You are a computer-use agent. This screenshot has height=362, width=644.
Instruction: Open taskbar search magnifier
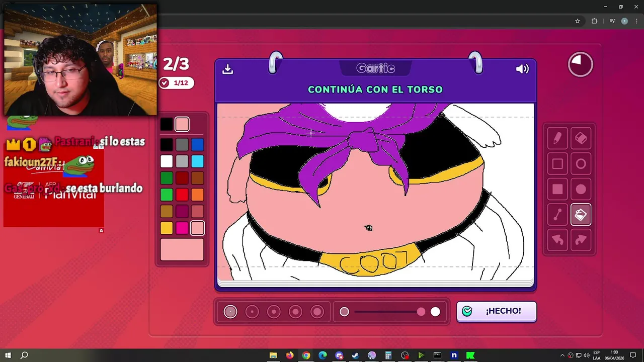[x=24, y=355]
